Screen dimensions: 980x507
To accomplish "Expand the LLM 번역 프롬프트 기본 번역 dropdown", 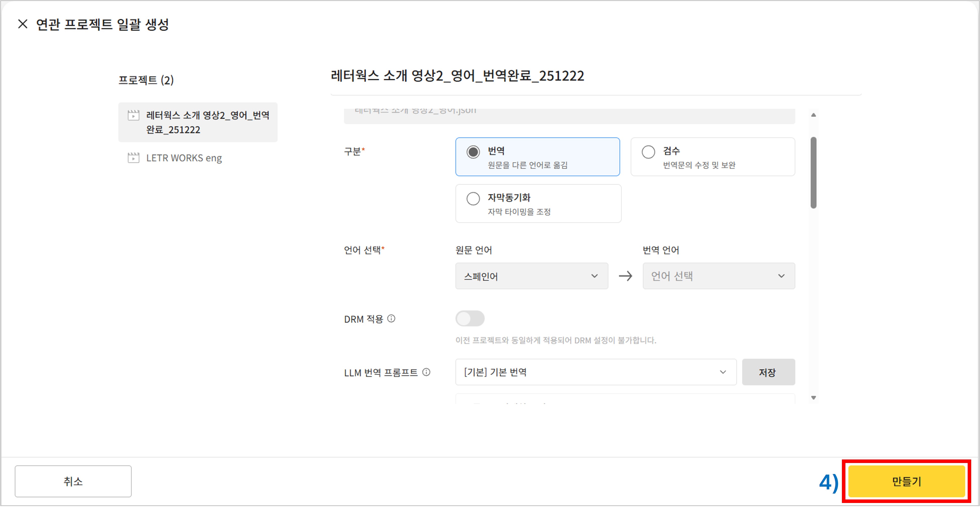I will (595, 372).
